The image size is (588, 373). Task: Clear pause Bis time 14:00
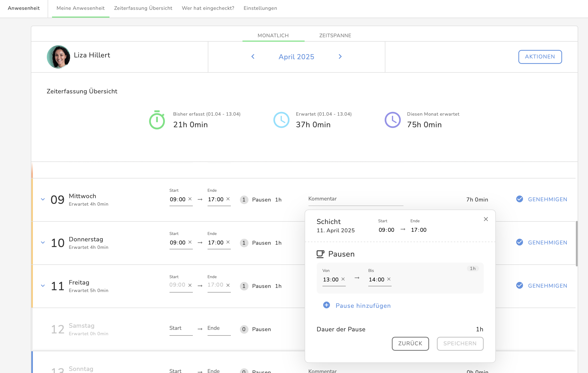point(389,279)
